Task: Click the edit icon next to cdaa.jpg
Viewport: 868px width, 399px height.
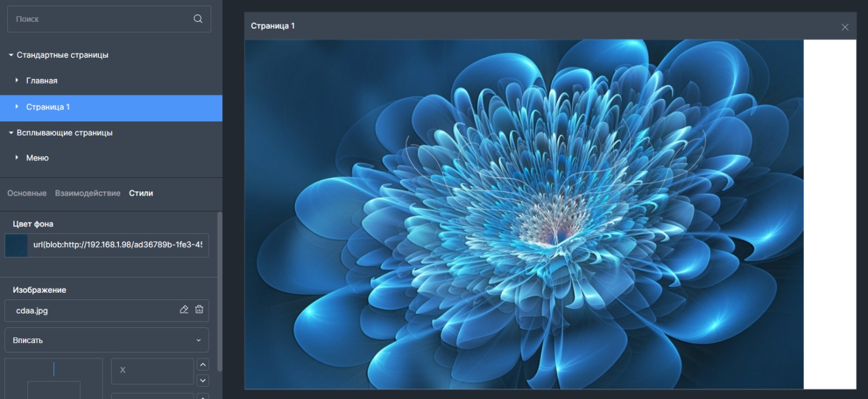Action: click(185, 310)
